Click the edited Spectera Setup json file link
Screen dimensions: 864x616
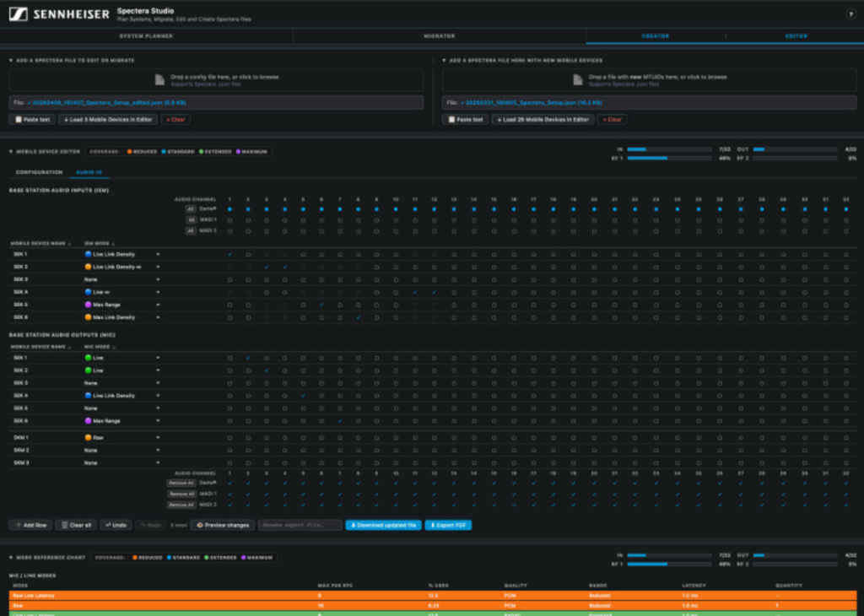pos(106,103)
